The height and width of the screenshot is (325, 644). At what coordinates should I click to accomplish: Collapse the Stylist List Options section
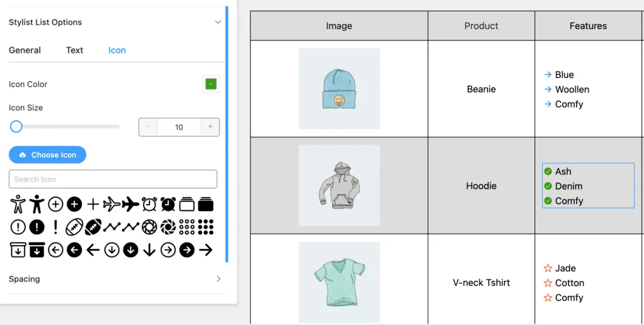pyautogui.click(x=218, y=22)
